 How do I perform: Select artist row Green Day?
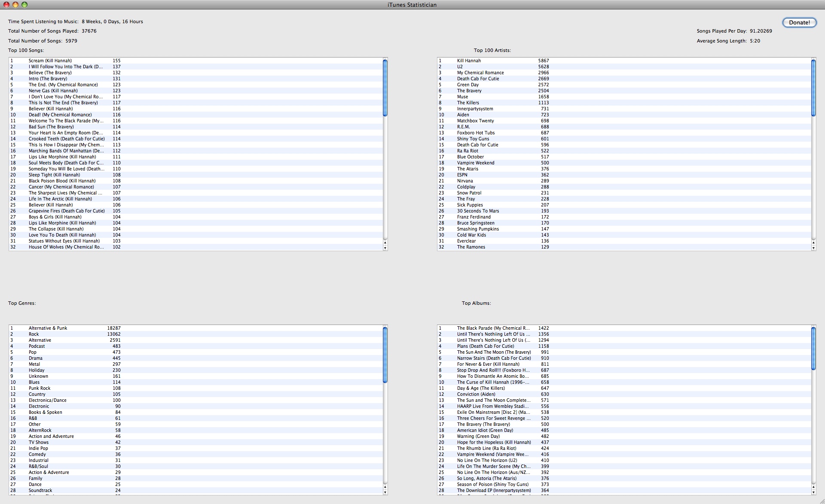(x=624, y=85)
